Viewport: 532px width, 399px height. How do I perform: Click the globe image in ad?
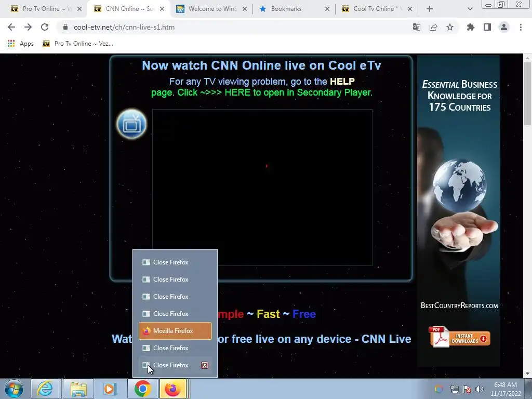point(460,185)
